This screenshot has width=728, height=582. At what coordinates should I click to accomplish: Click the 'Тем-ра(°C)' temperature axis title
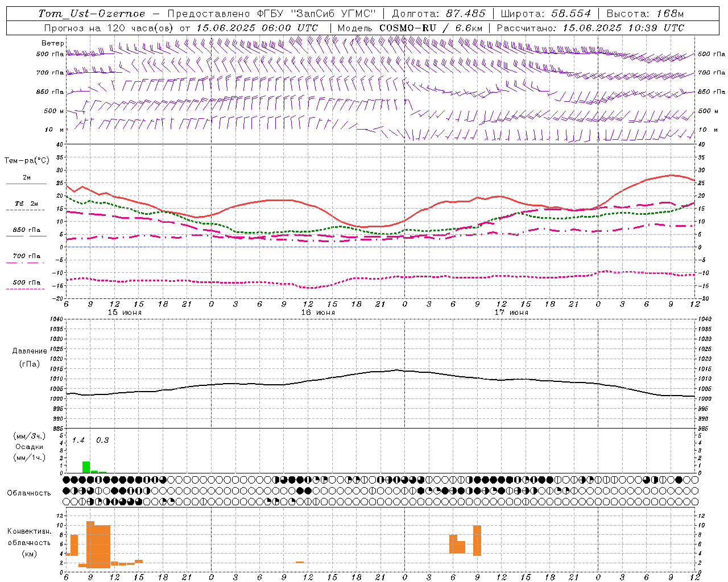click(27, 161)
